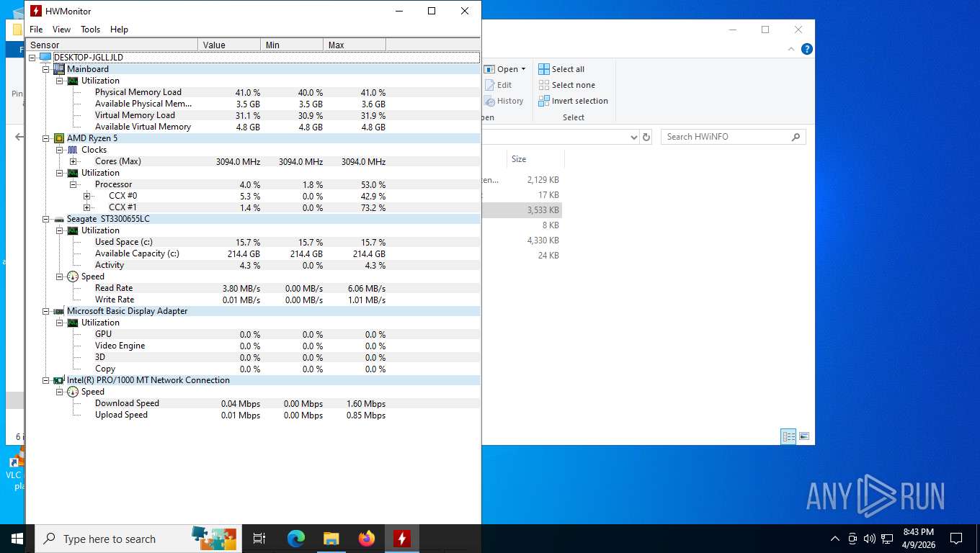Screen dimensions: 980x553
Task: Open the File menu in HWMonitor
Action: (36, 30)
